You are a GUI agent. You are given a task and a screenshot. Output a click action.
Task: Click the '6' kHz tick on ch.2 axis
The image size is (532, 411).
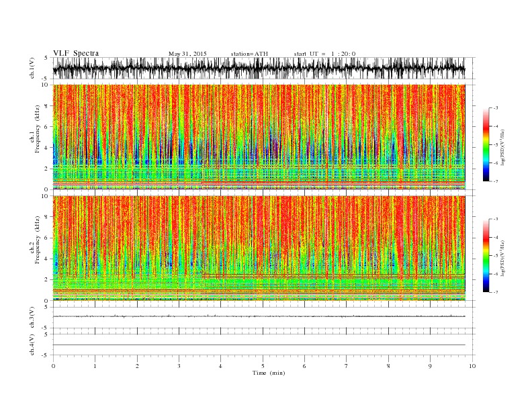pos(46,238)
